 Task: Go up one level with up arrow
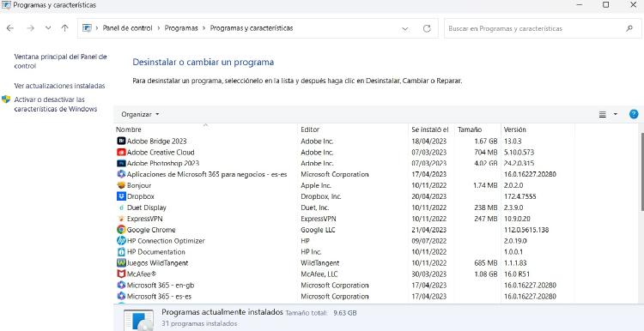pos(65,28)
